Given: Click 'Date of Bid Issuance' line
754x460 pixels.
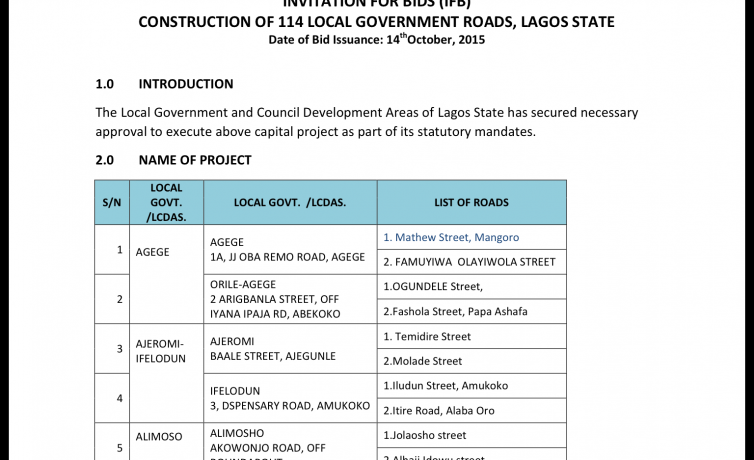Looking at the screenshot, I should [377, 39].
